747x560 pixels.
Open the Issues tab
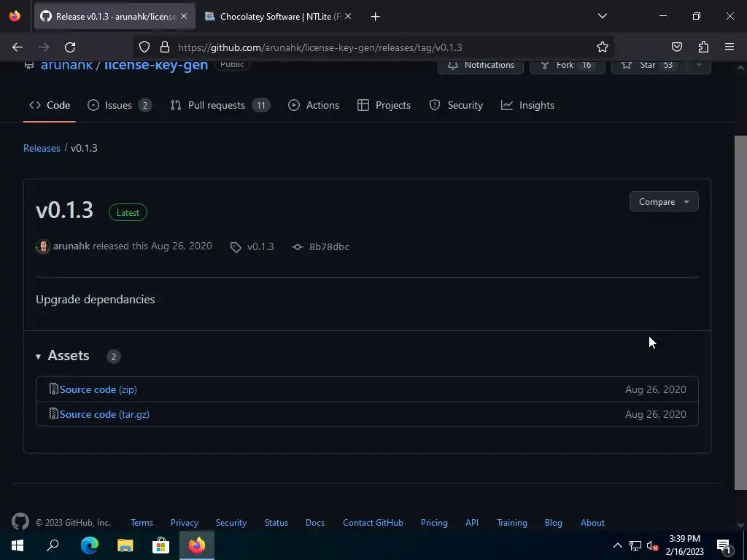(120, 105)
